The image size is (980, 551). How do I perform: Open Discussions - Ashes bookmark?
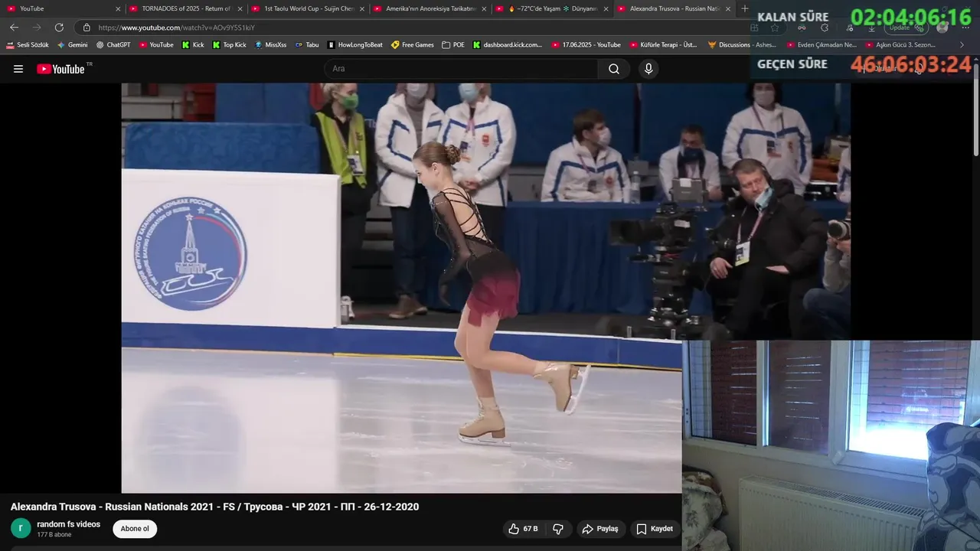(742, 45)
